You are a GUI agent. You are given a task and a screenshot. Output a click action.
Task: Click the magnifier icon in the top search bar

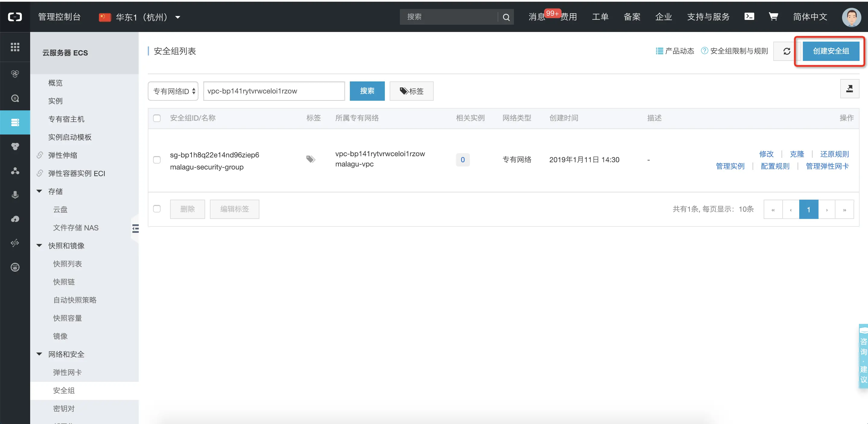(x=506, y=17)
